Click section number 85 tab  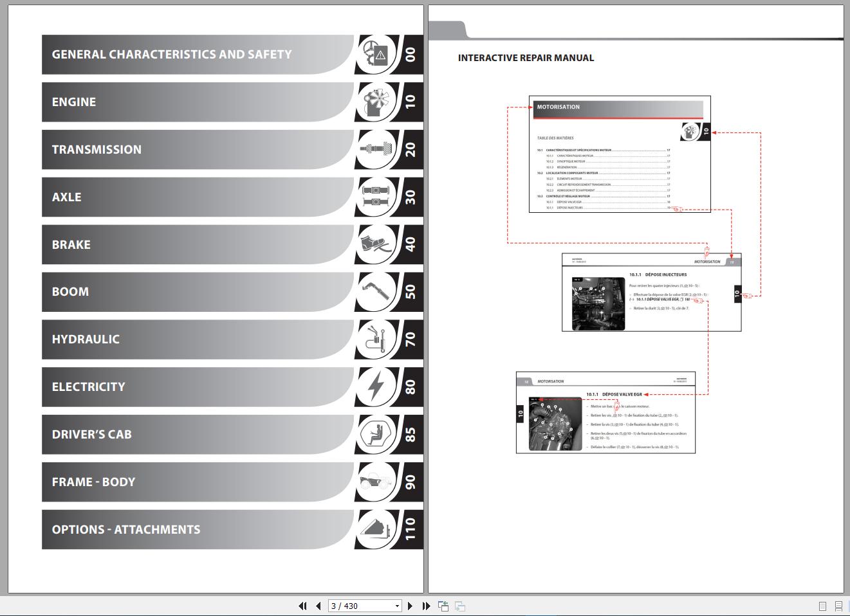411,435
